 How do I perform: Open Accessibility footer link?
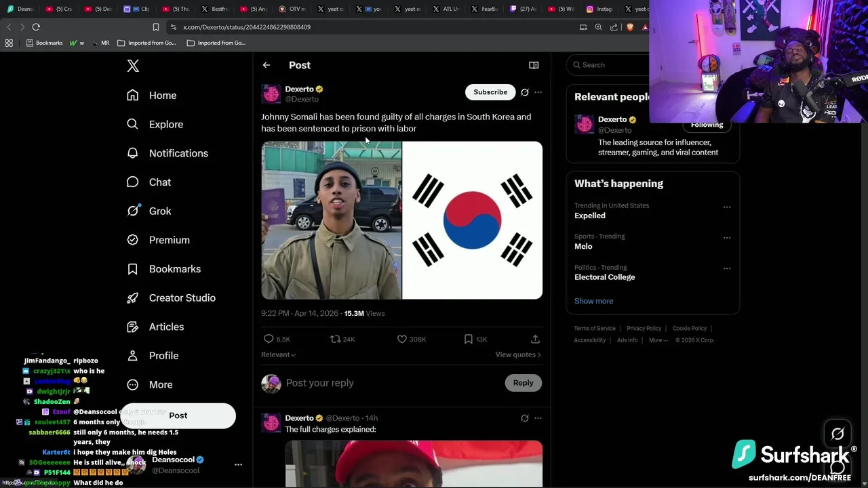(x=590, y=340)
